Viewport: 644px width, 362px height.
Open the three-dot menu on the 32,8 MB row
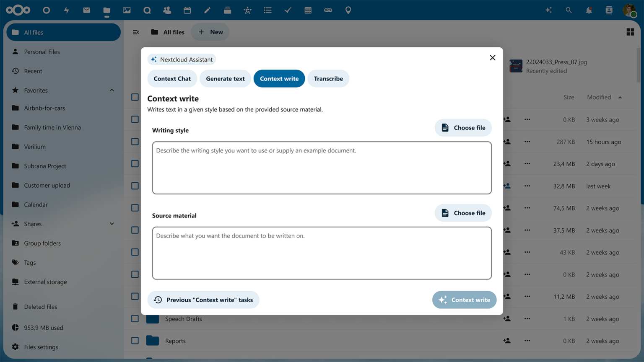(527, 186)
